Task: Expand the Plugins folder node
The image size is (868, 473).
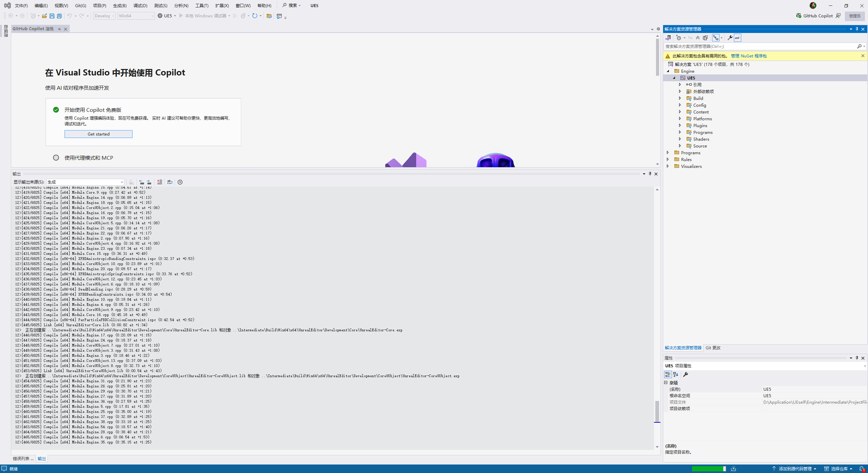Action: 680,126
